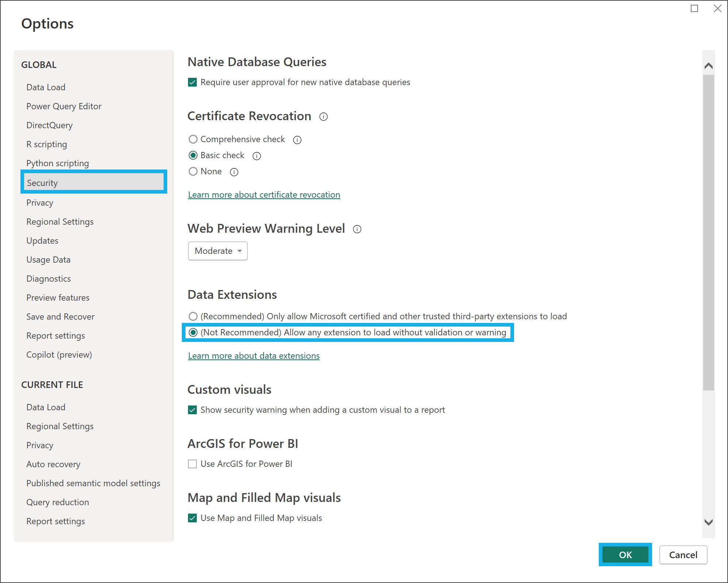Click the scroll up arrow
The width and height of the screenshot is (728, 583).
point(708,66)
